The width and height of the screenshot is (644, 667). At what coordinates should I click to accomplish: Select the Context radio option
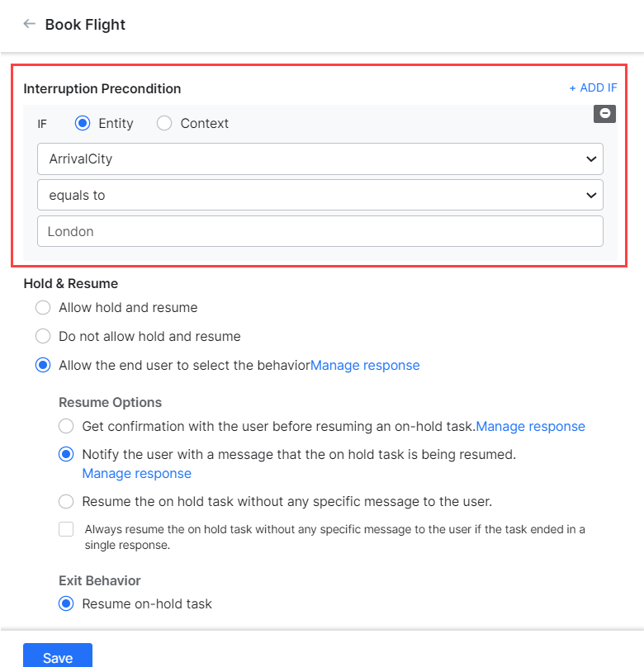(164, 123)
